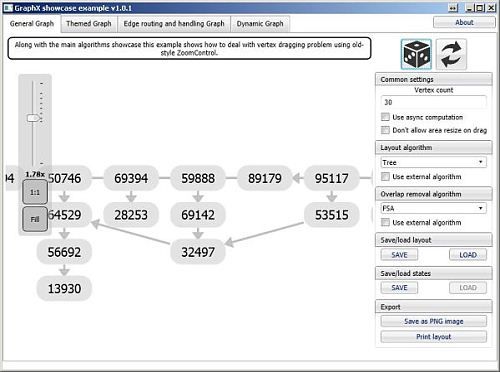The image size is (500, 372).
Task: Toggle Don't allow area resize on drag
Action: (x=385, y=130)
